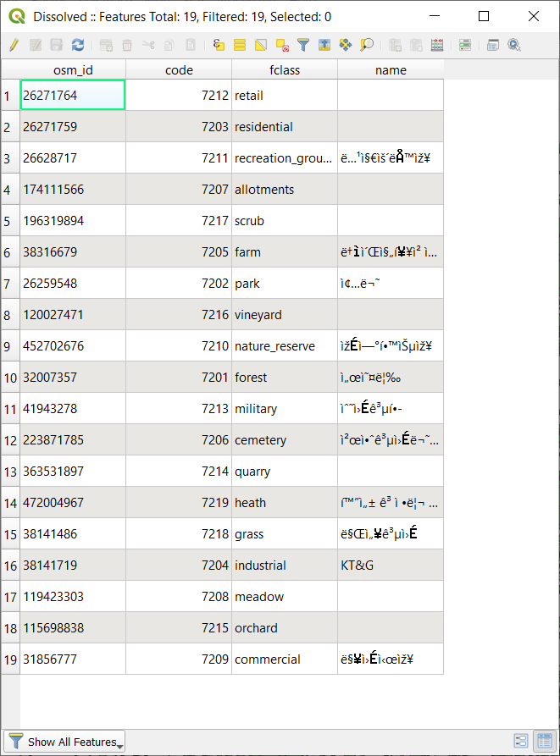The height and width of the screenshot is (756, 560).
Task: Open the field calculator abacus icon
Action: pyautogui.click(x=437, y=46)
